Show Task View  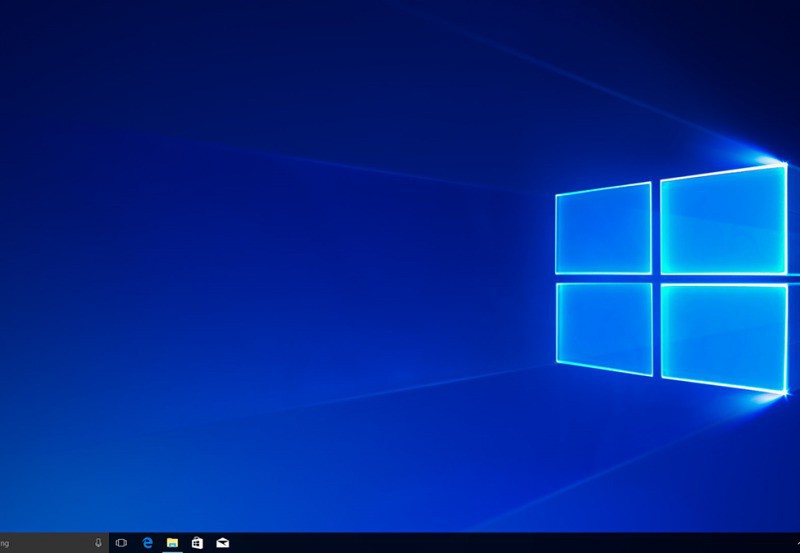[x=121, y=542]
